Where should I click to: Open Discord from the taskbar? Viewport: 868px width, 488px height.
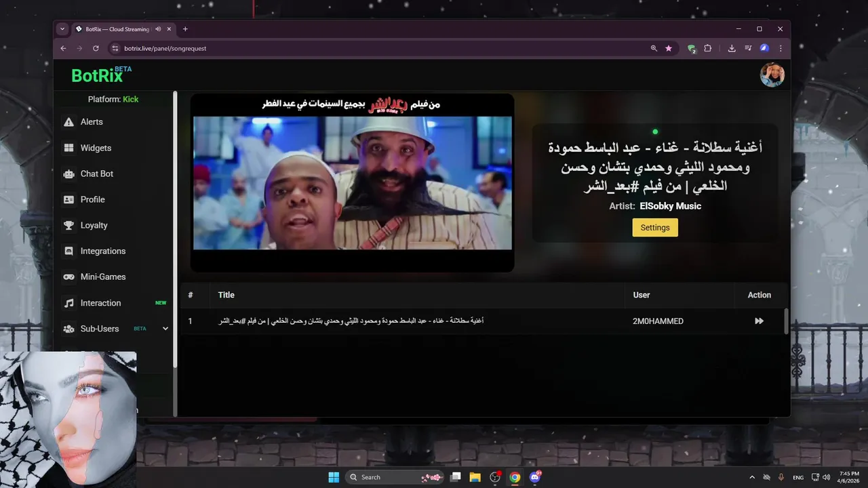(x=535, y=477)
